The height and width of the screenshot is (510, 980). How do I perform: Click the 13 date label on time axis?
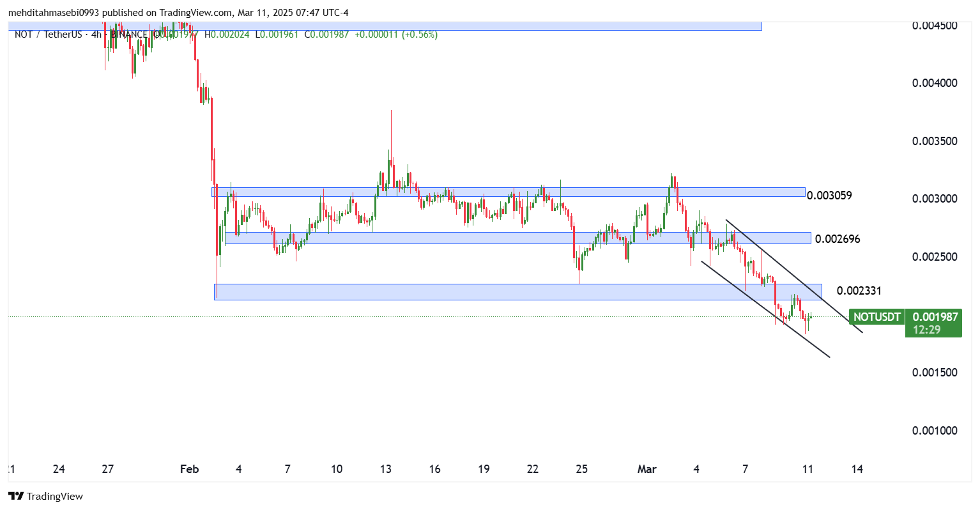(386, 469)
